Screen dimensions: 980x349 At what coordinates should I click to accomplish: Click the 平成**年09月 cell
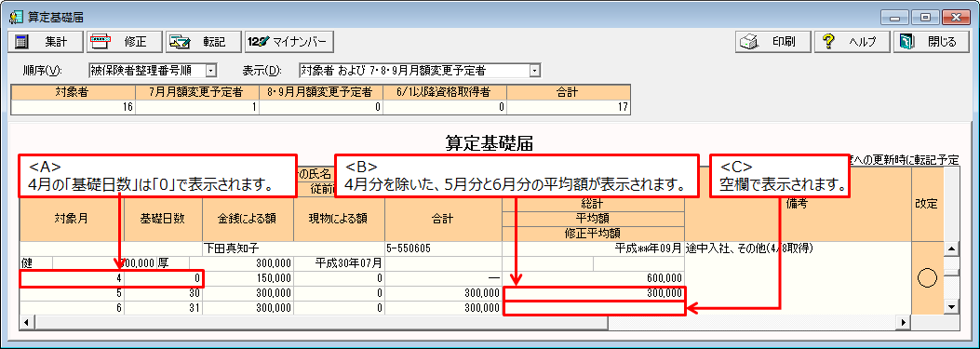pos(593,248)
